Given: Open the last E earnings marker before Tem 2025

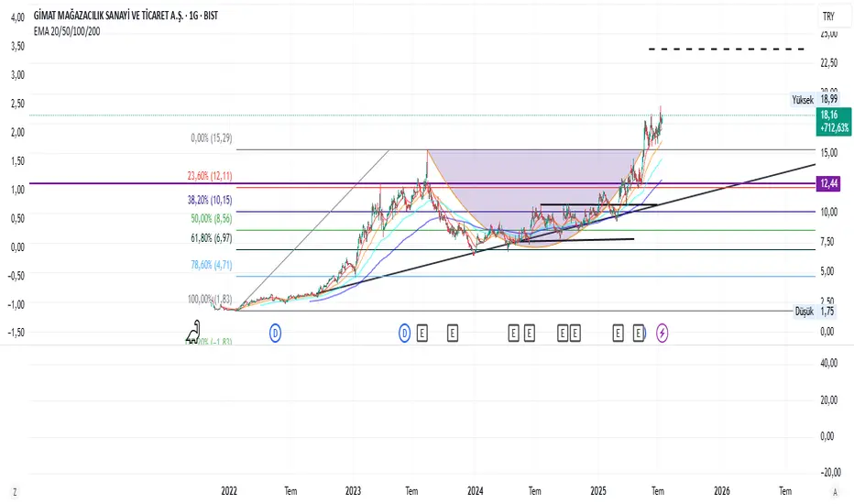Looking at the screenshot, I should coord(639,333).
